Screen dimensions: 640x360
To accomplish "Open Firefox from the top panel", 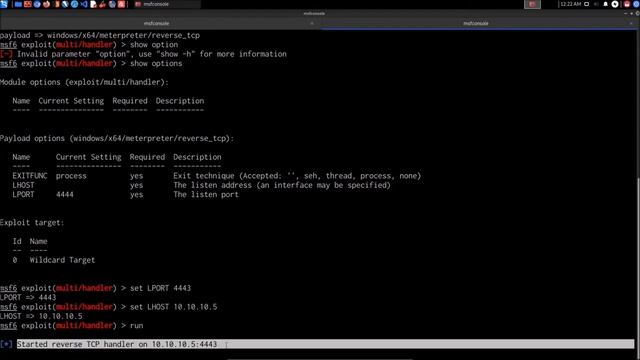I will [x=47, y=4].
